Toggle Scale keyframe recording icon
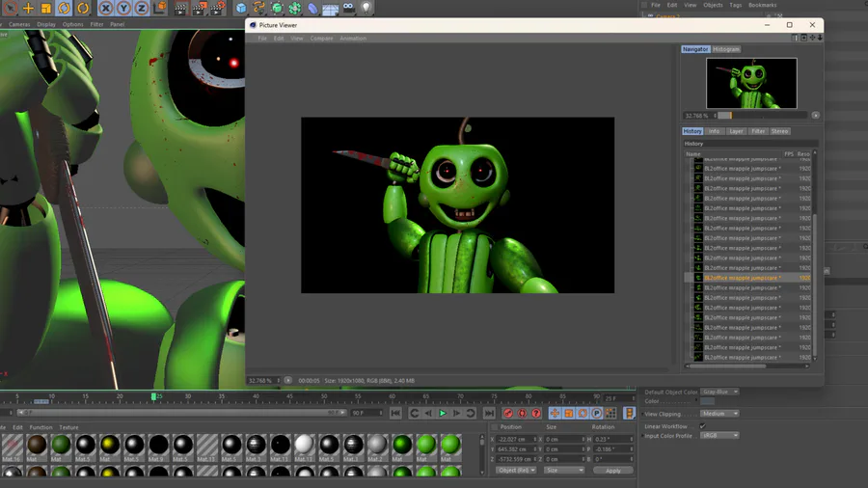 coord(568,414)
